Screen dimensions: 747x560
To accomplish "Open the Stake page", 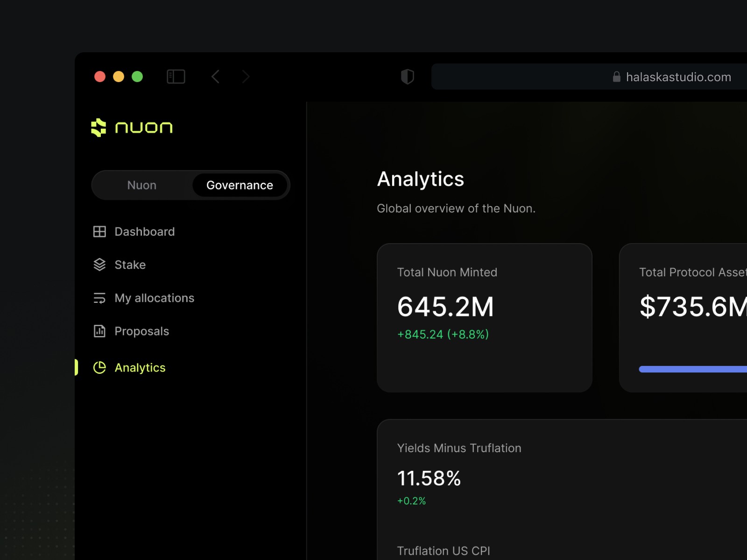I will click(x=120, y=265).
